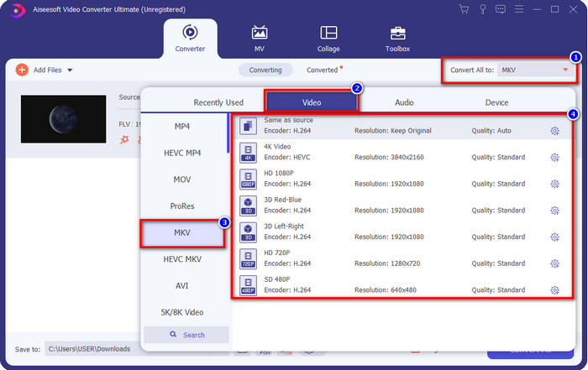The height and width of the screenshot is (370, 588).
Task: Click the edit effects wand icon
Action: click(124, 139)
